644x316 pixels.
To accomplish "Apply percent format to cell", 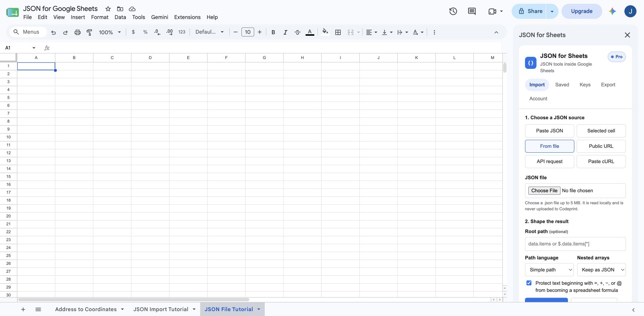I will [145, 32].
